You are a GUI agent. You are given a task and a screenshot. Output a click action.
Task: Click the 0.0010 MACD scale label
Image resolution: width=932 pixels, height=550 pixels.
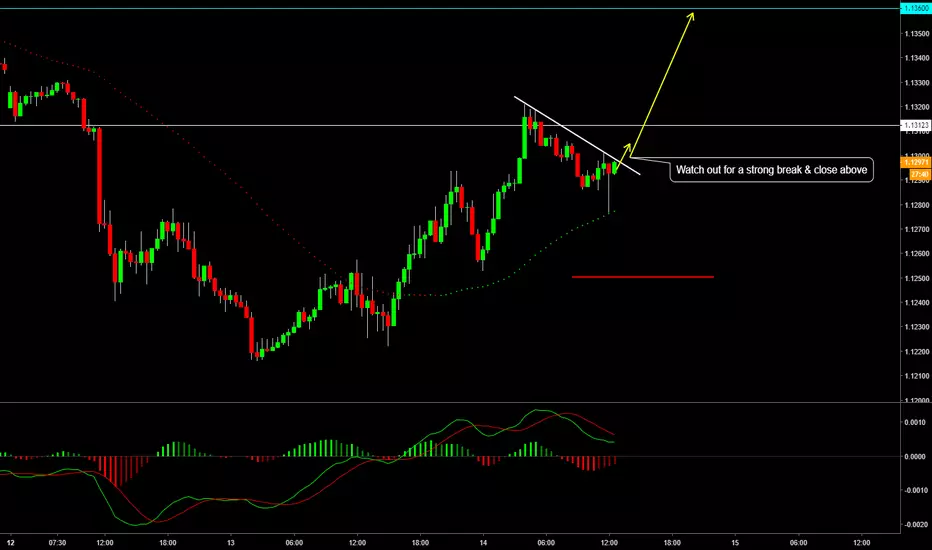(915, 423)
